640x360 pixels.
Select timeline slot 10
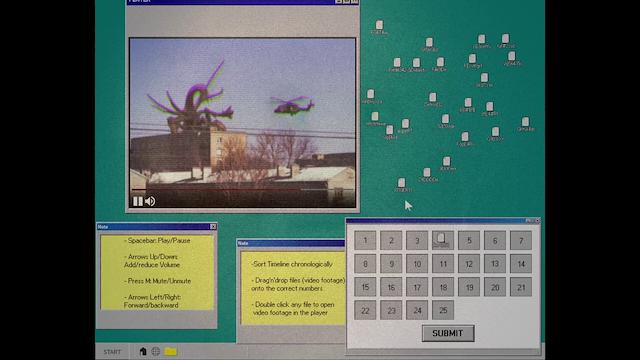pyautogui.click(x=417, y=264)
